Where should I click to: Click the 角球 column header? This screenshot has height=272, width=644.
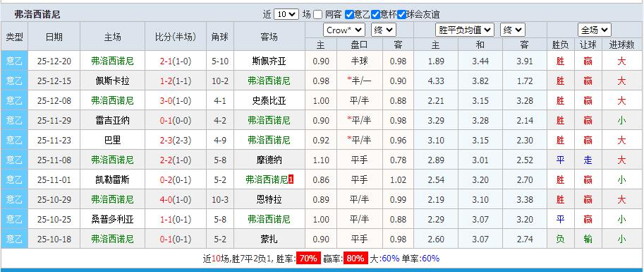220,37
